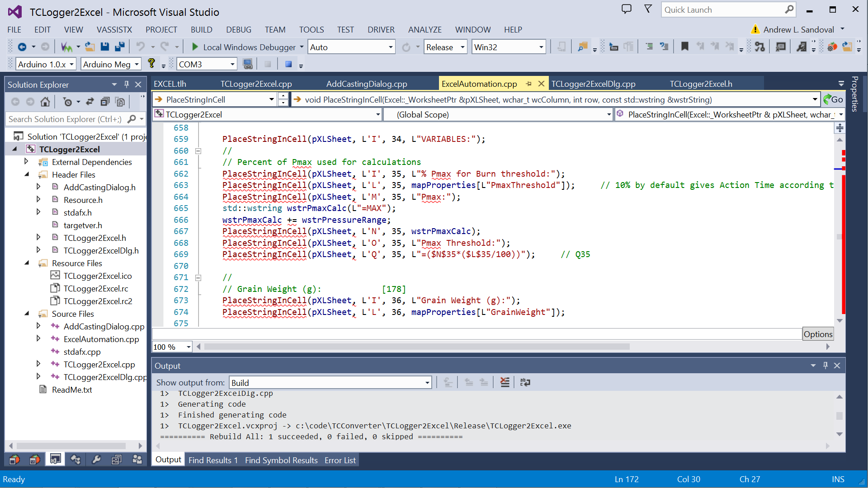868x488 pixels.
Task: Click the Navigate Backward arrow icon
Action: click(22, 47)
